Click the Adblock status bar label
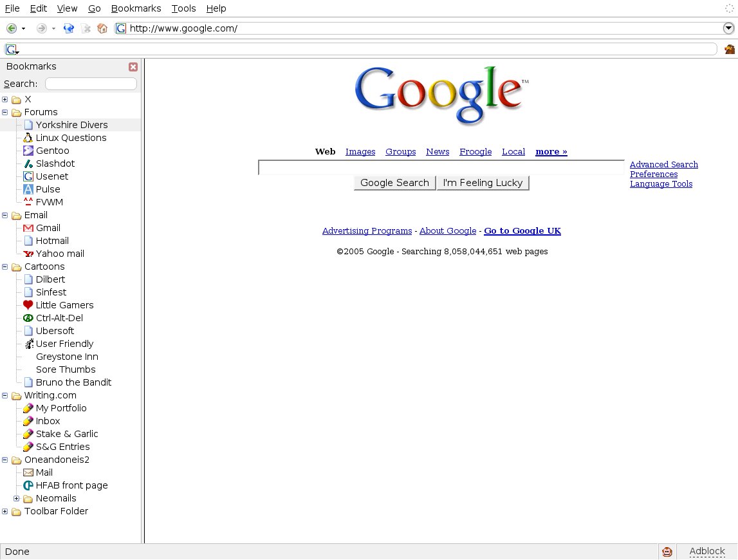The width and height of the screenshot is (738, 560). pyautogui.click(x=707, y=551)
